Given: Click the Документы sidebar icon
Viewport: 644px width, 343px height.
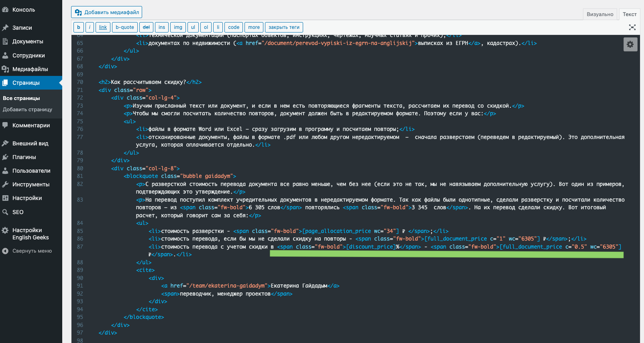Looking at the screenshot, I should tap(5, 41).
